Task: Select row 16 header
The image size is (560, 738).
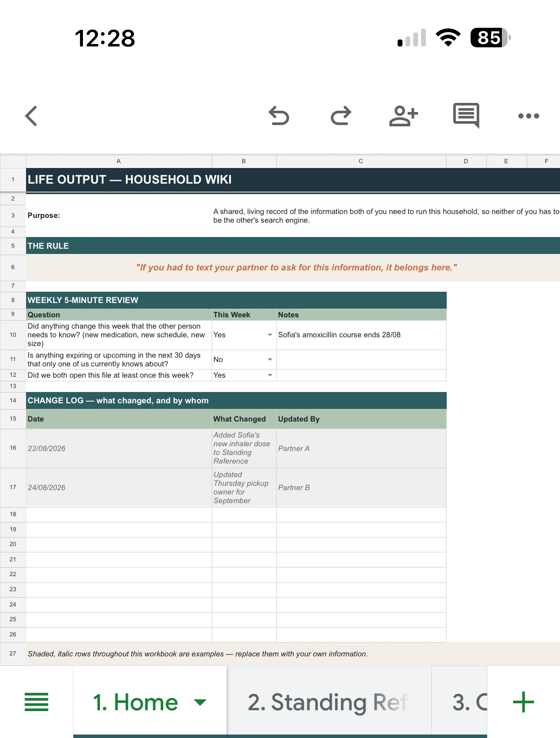Action: point(13,448)
